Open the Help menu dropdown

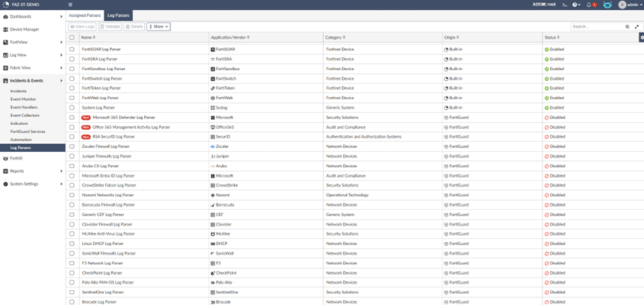577,5
